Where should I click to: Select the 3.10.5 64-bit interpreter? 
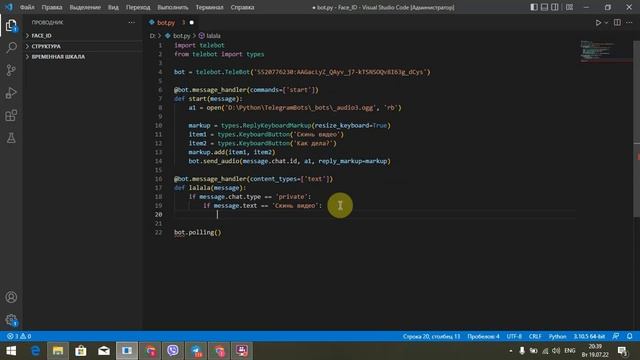coord(589,336)
